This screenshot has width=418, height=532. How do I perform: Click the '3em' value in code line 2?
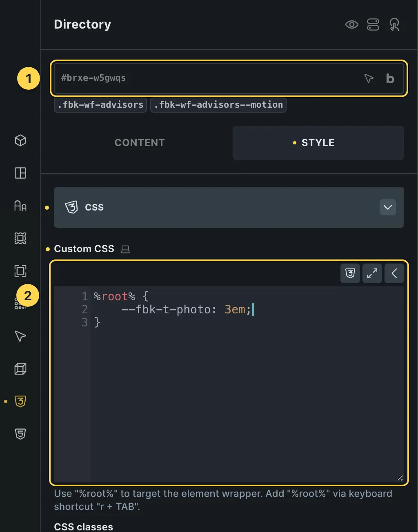click(235, 309)
